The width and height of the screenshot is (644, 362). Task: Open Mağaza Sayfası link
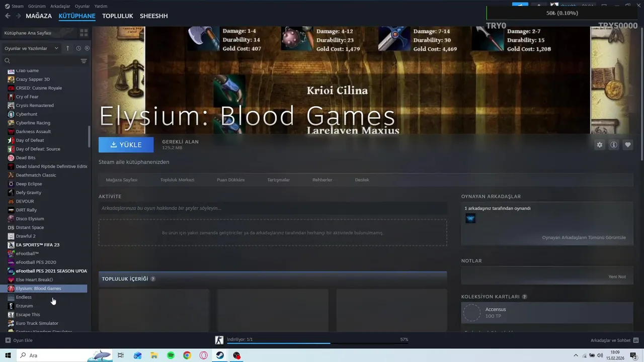121,180
